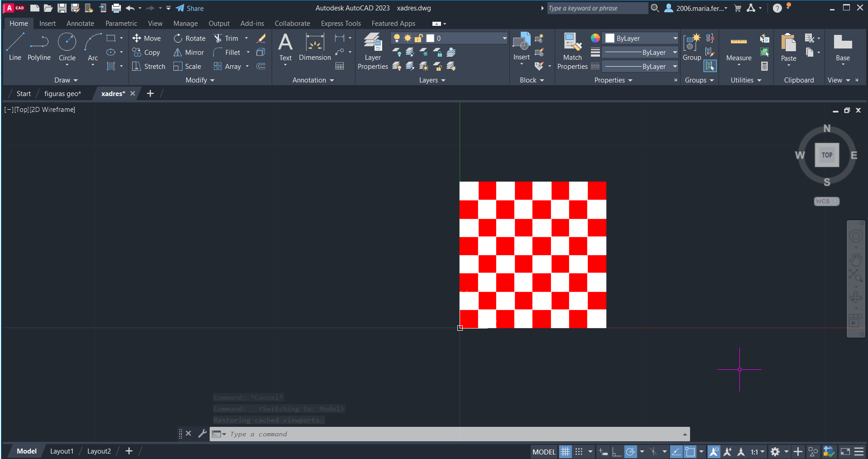
Task: Toggle snap mode in status bar
Action: coord(579,452)
